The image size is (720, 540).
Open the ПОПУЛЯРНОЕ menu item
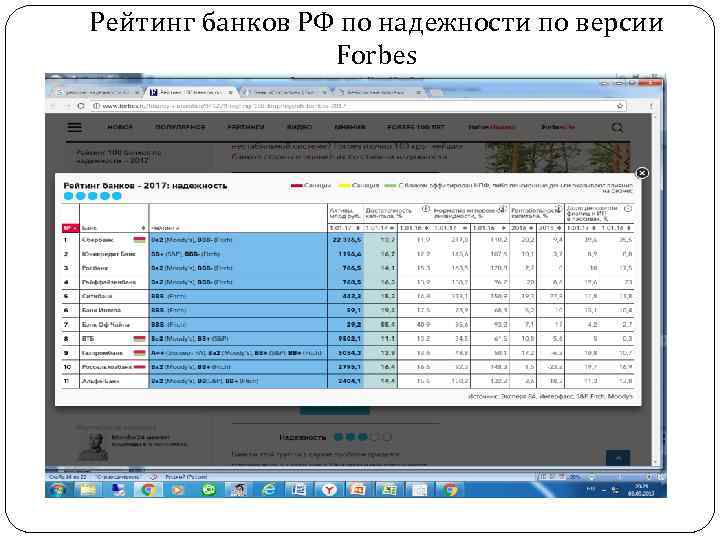point(180,127)
